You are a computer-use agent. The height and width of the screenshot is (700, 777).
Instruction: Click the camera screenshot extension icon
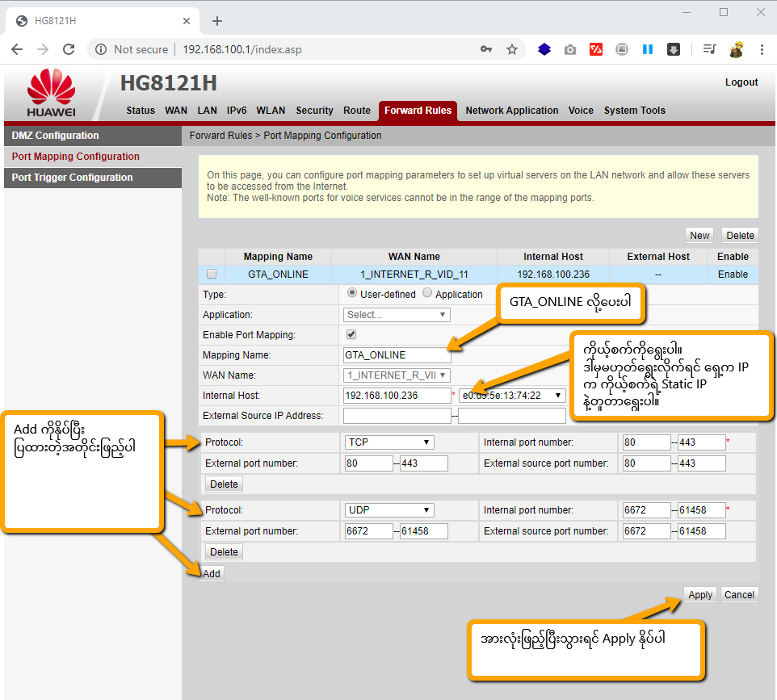click(x=570, y=49)
